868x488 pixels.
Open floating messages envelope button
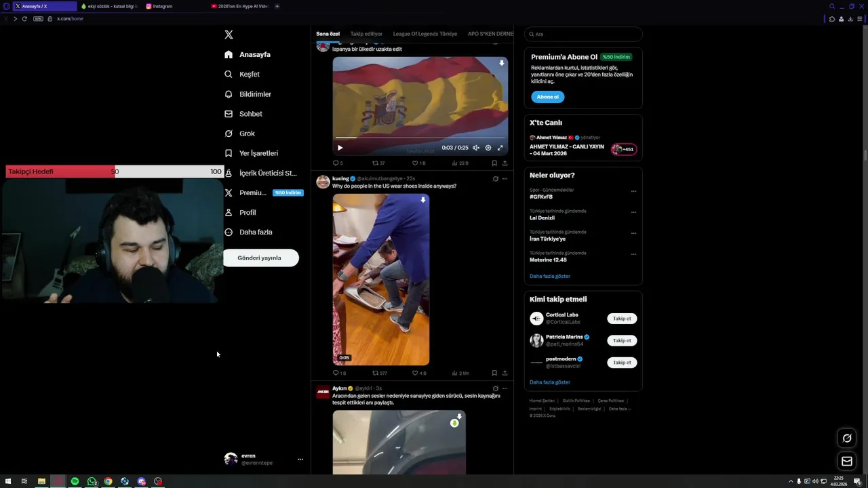[847, 462]
